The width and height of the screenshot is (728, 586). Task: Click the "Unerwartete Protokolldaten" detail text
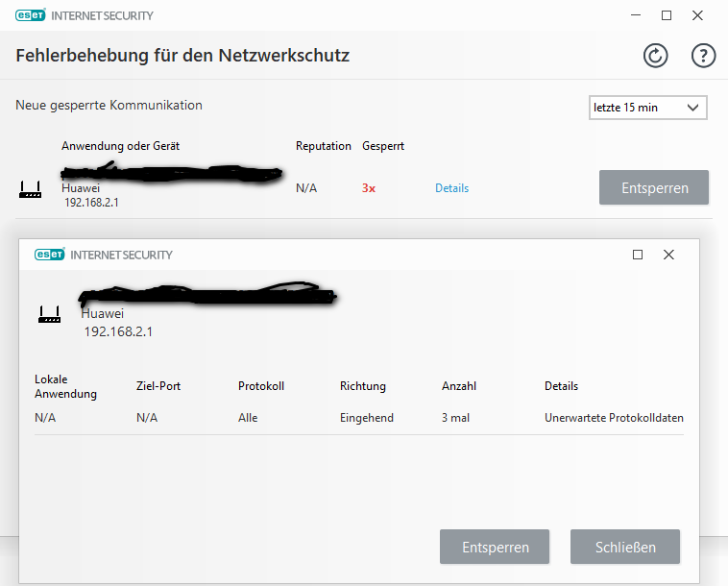(614, 418)
